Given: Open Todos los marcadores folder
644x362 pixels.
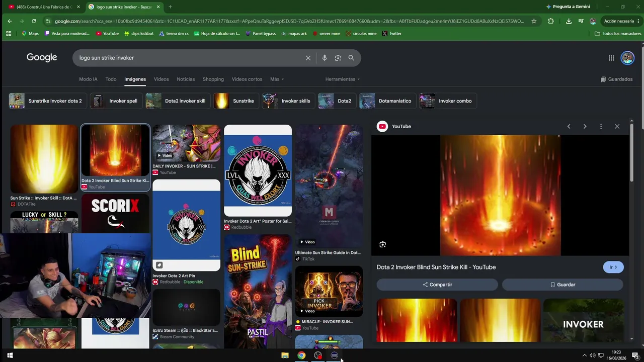Looking at the screenshot, I should [x=618, y=33].
